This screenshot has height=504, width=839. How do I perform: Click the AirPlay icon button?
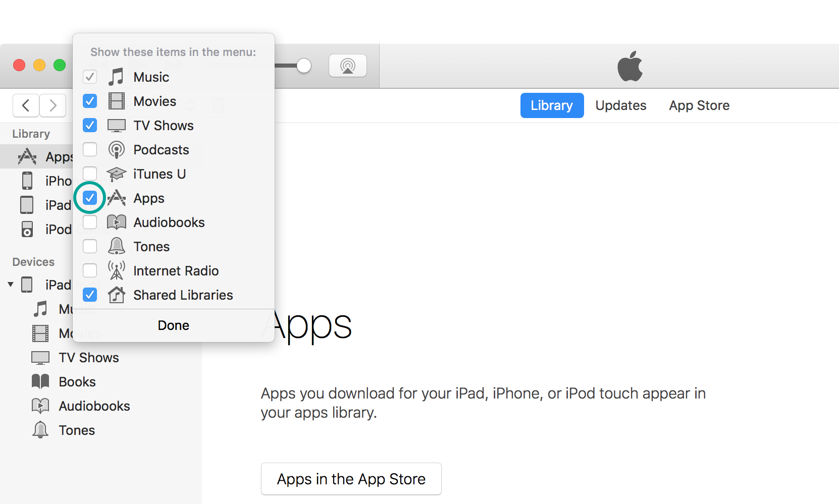tap(347, 66)
